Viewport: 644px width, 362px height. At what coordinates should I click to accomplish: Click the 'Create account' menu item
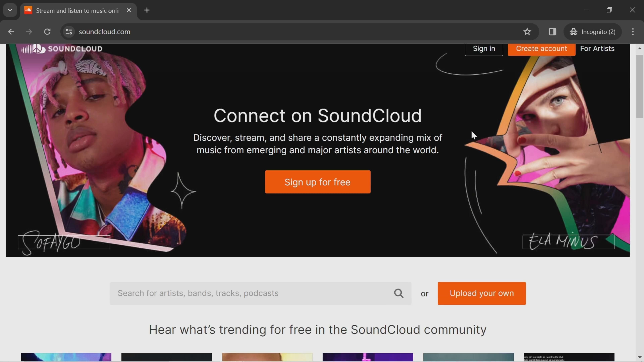point(541,48)
